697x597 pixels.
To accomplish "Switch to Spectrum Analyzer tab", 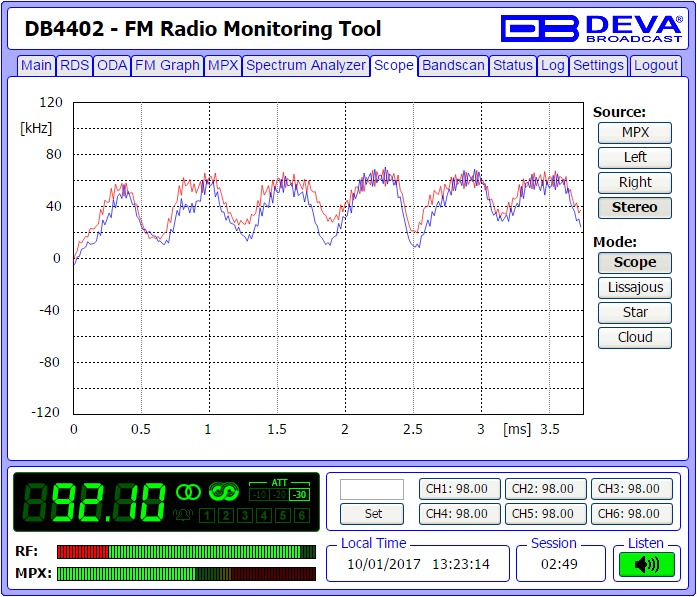I will click(x=306, y=66).
